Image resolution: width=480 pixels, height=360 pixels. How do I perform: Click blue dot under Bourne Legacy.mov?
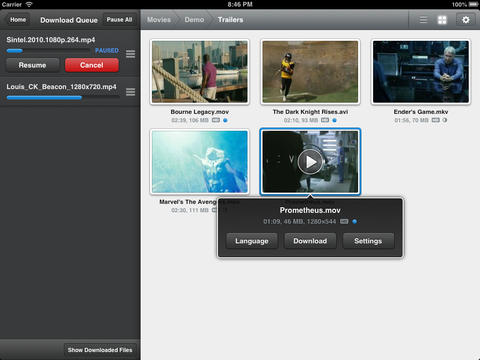click(x=225, y=120)
